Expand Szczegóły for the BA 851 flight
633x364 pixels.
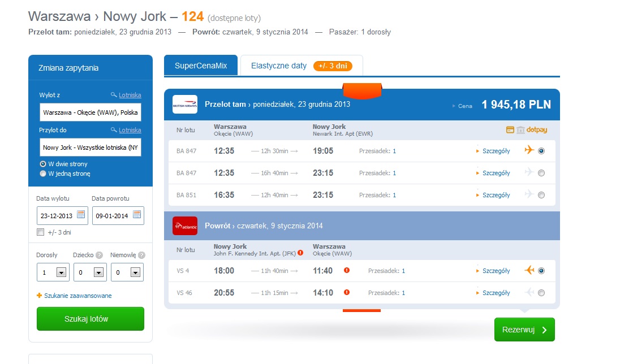pyautogui.click(x=496, y=195)
